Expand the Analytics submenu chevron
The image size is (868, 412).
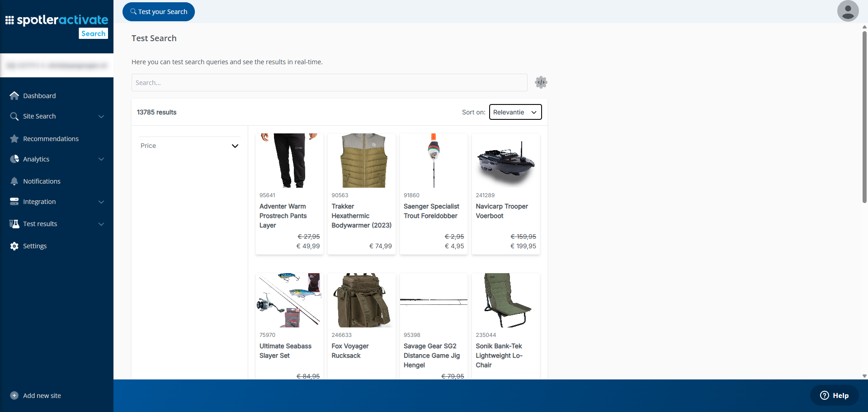tap(101, 159)
